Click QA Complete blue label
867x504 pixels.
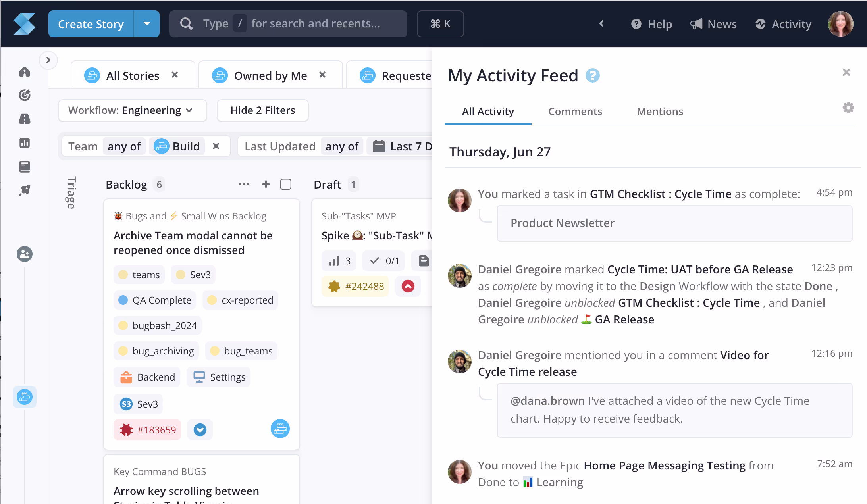pyautogui.click(x=155, y=300)
